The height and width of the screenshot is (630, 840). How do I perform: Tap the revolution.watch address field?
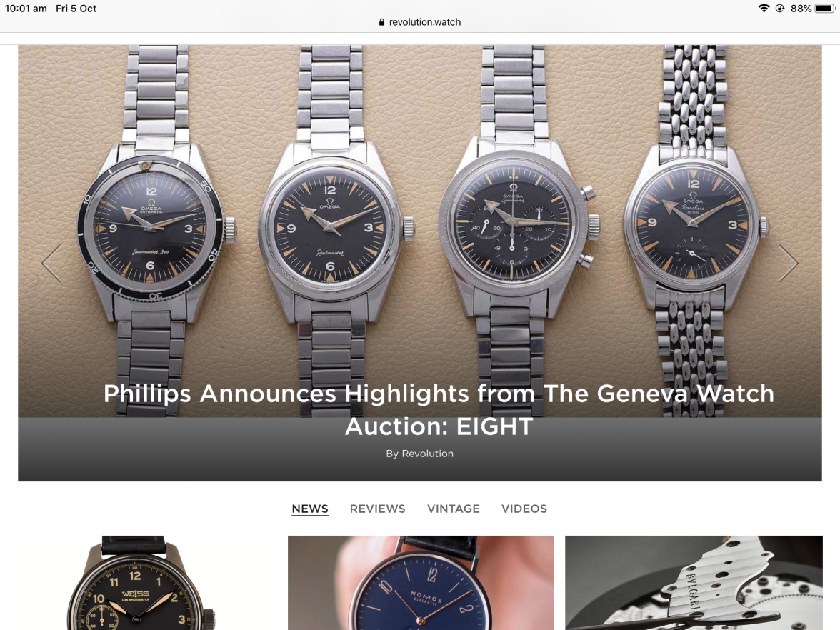click(420, 23)
